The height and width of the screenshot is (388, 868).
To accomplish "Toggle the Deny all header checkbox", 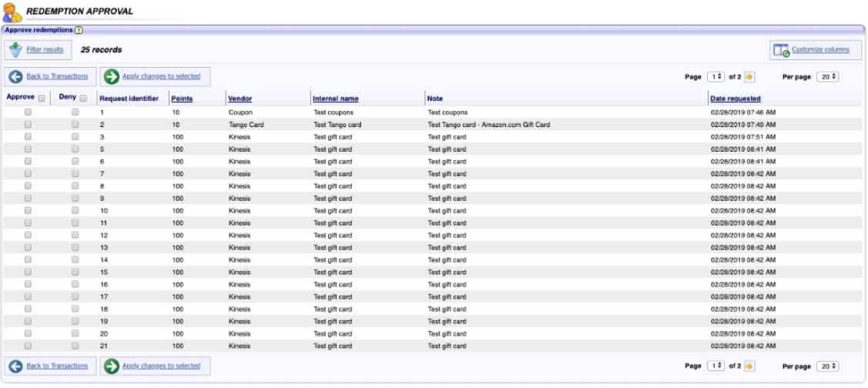I will click(83, 99).
